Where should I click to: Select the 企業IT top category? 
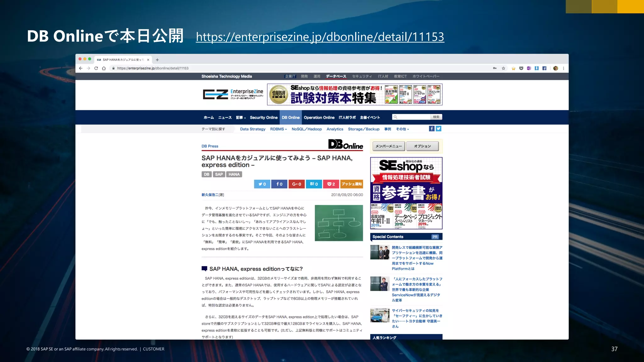pos(290,76)
